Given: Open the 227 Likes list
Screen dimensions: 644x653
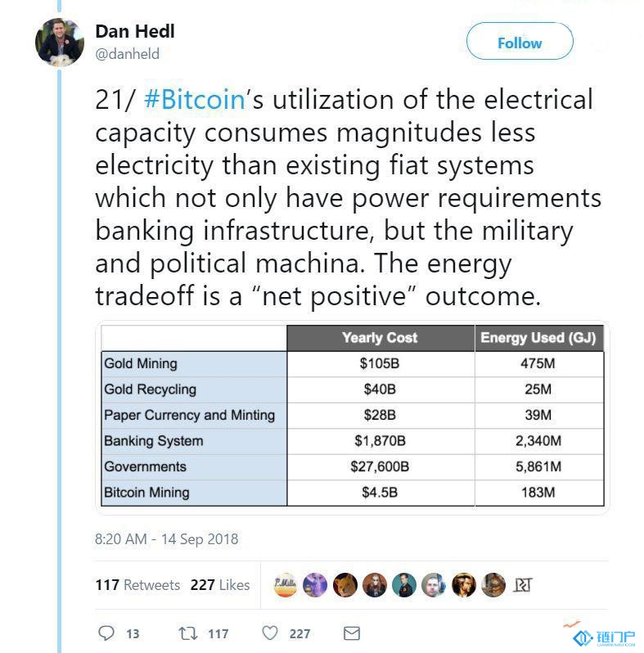Looking at the screenshot, I should pyautogui.click(x=220, y=585).
